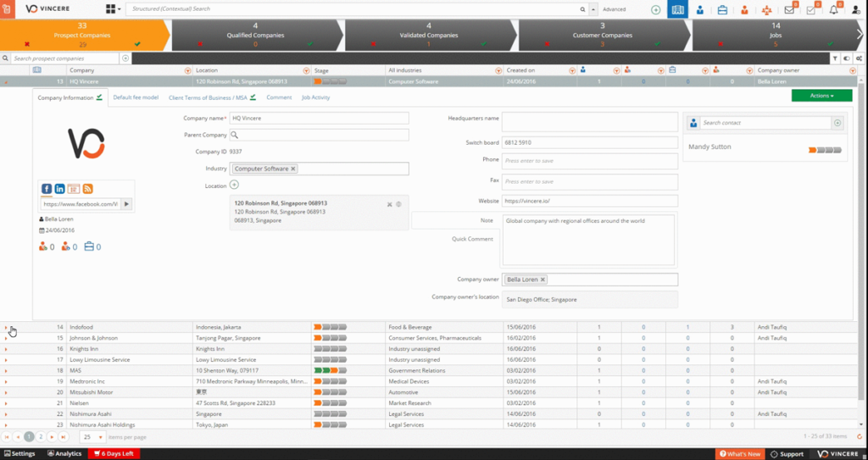The width and height of the screenshot is (868, 460).
Task: Click the Advanced search link
Action: pyautogui.click(x=614, y=9)
